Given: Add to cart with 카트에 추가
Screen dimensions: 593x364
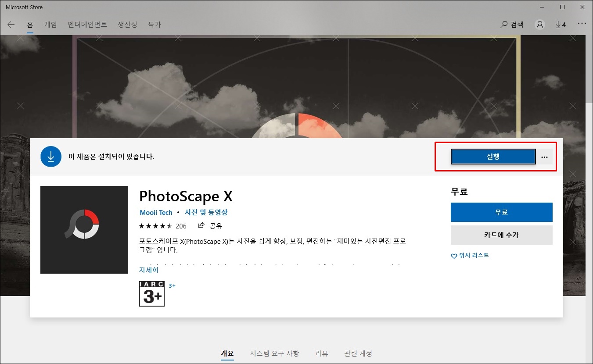Looking at the screenshot, I should 501,235.
